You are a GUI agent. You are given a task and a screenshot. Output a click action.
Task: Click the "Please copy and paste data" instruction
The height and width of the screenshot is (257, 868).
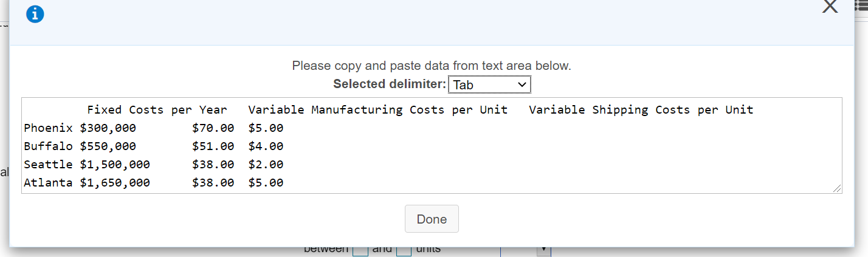coord(432,66)
